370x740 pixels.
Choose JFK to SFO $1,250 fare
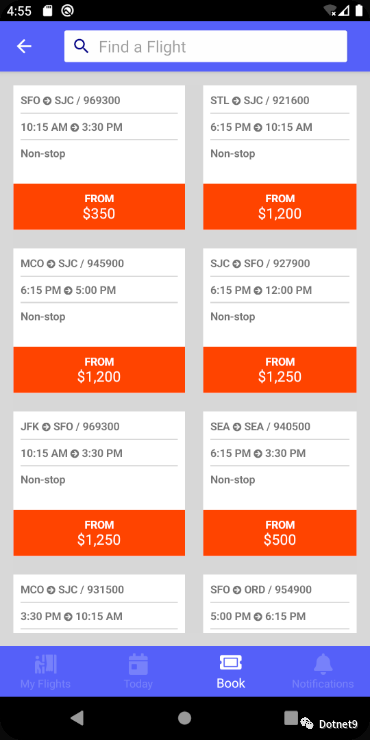99,533
